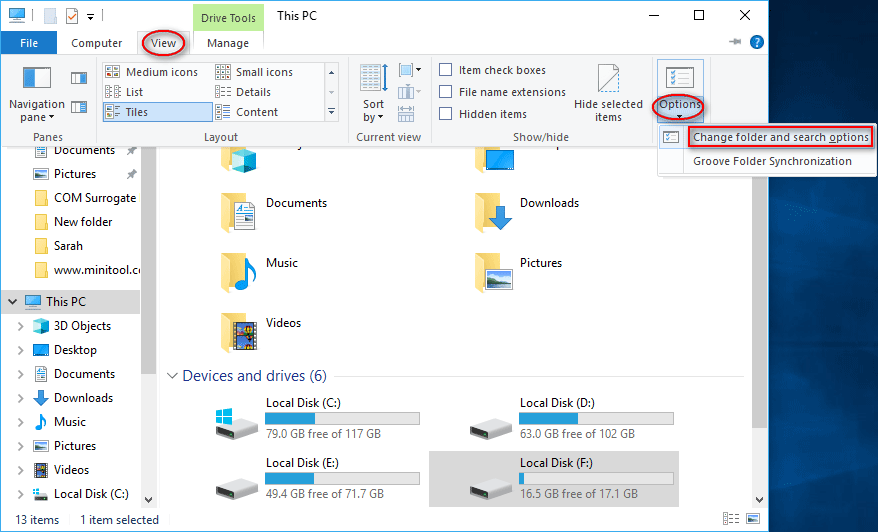Viewport: 878px width, 532px height.
Task: Collapse the Devices and drives group
Action: [172, 376]
